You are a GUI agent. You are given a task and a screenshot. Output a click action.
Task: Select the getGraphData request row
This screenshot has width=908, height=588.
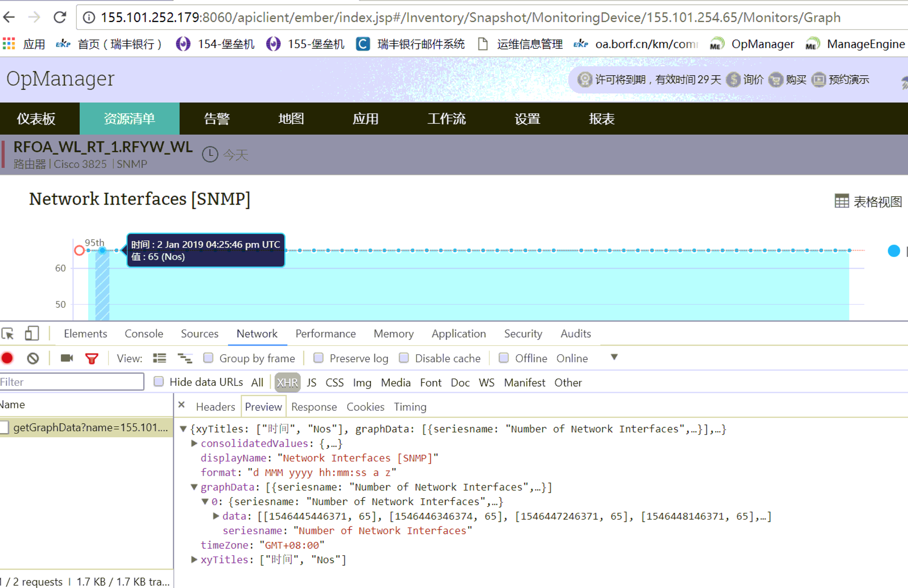pos(86,427)
